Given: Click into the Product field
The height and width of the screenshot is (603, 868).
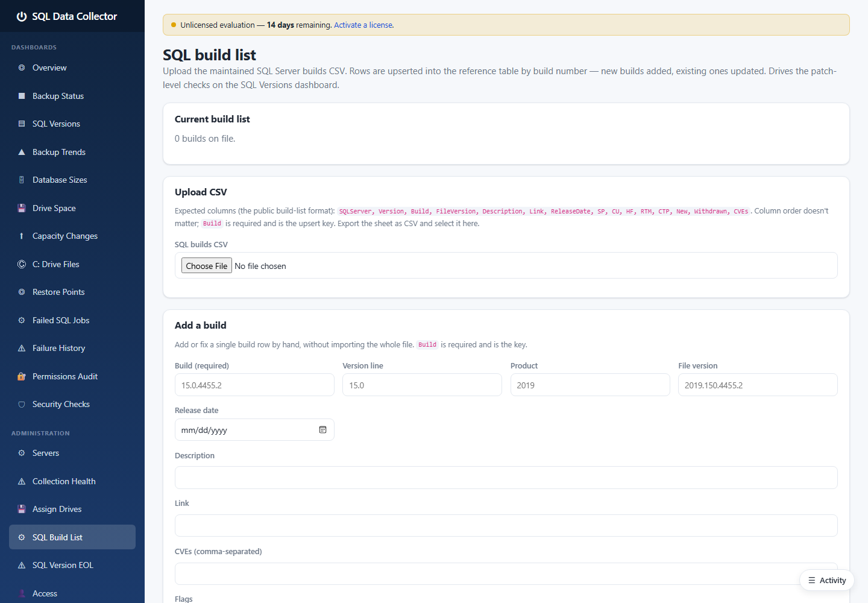Looking at the screenshot, I should [590, 385].
